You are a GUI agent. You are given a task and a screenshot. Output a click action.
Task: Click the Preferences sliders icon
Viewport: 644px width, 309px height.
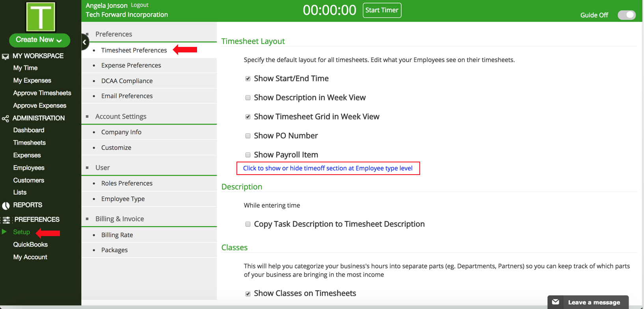click(x=6, y=220)
